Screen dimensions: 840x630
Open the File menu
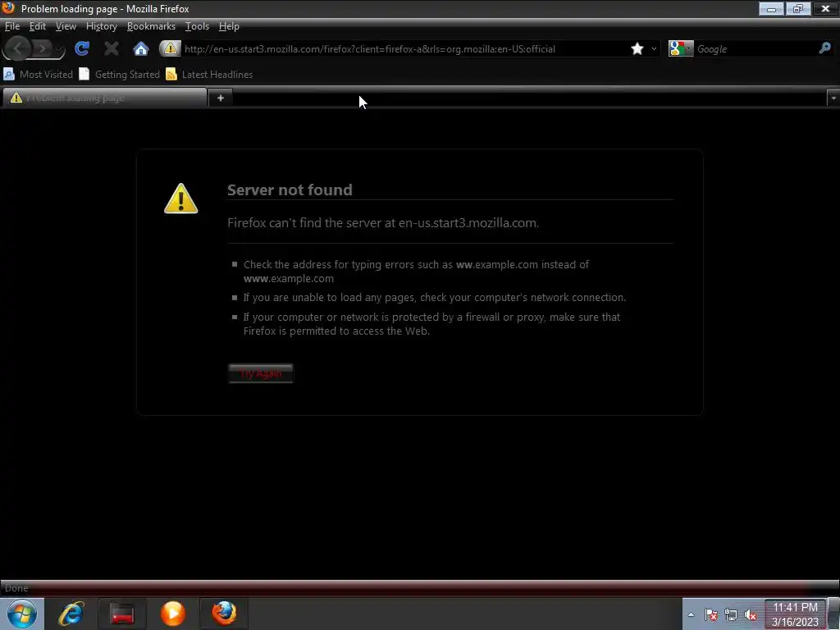coord(11,26)
